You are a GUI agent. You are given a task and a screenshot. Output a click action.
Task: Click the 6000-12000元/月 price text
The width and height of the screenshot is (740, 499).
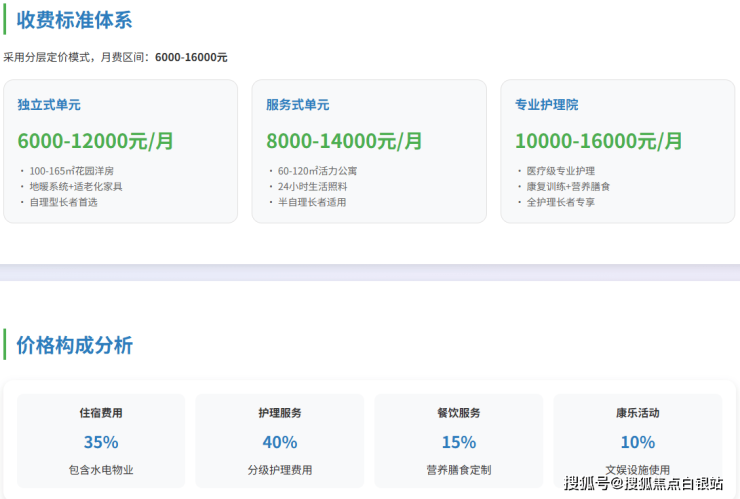pos(96,141)
